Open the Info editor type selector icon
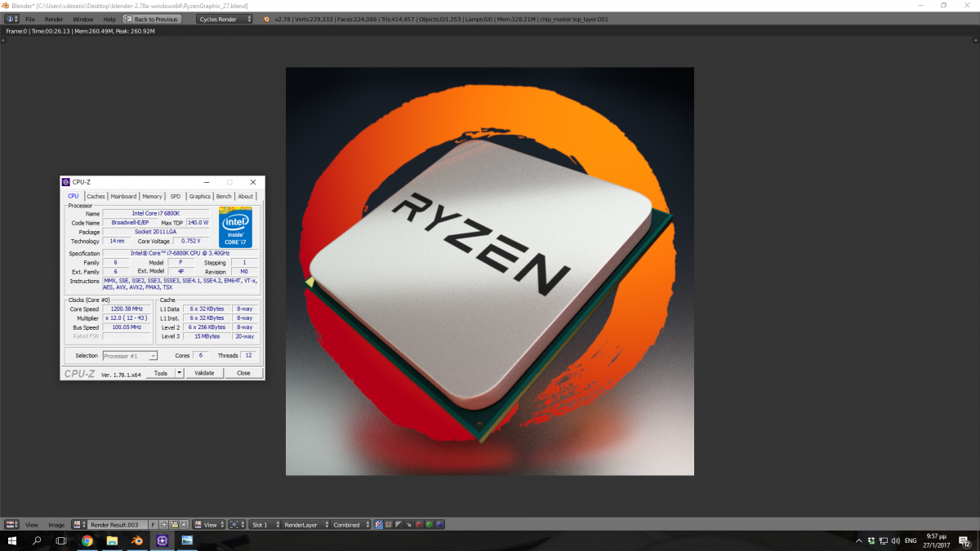Screen dimensions: 980x551 click(x=11, y=19)
